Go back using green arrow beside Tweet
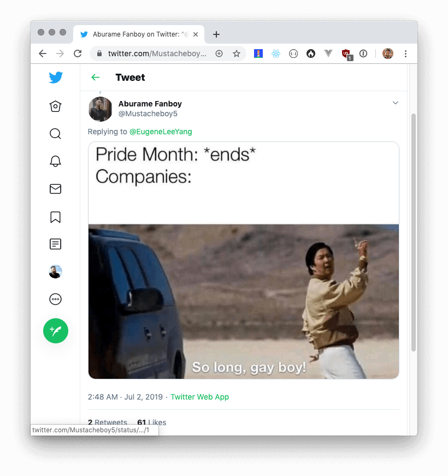Viewport: 448px width, 476px height. point(96,78)
